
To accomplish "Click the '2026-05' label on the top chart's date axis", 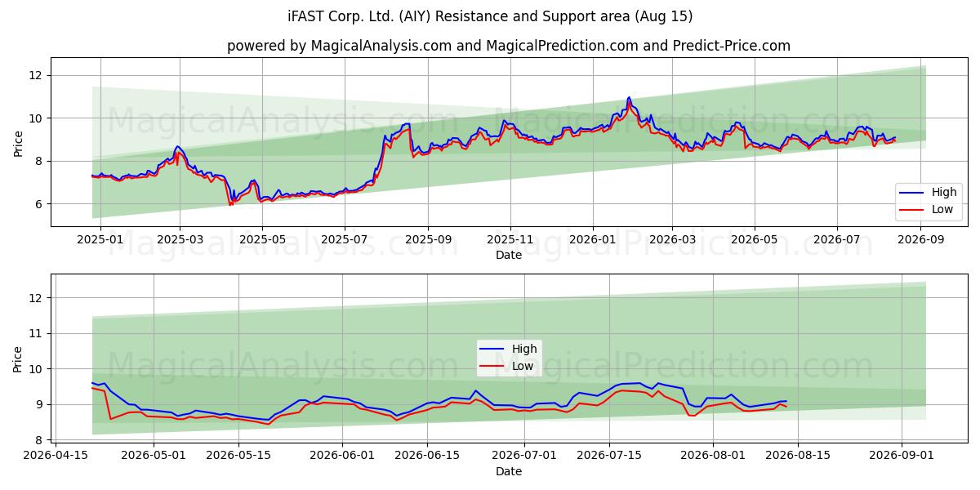I will [x=755, y=241].
